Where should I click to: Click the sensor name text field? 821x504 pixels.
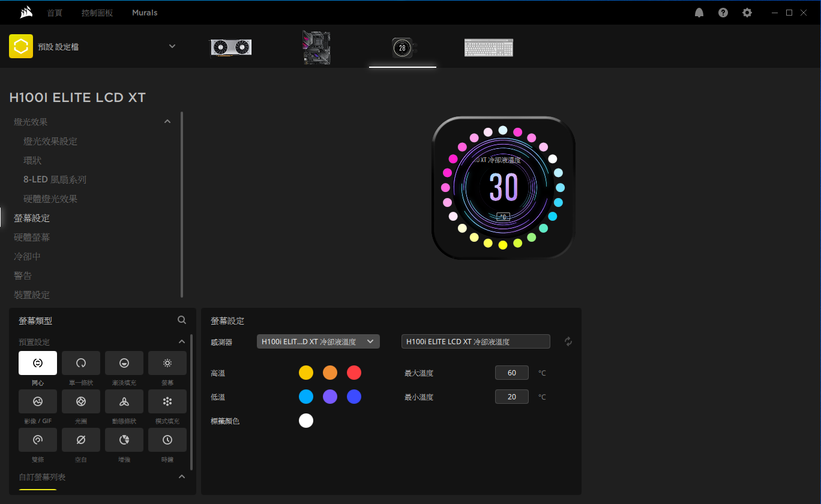click(x=476, y=341)
